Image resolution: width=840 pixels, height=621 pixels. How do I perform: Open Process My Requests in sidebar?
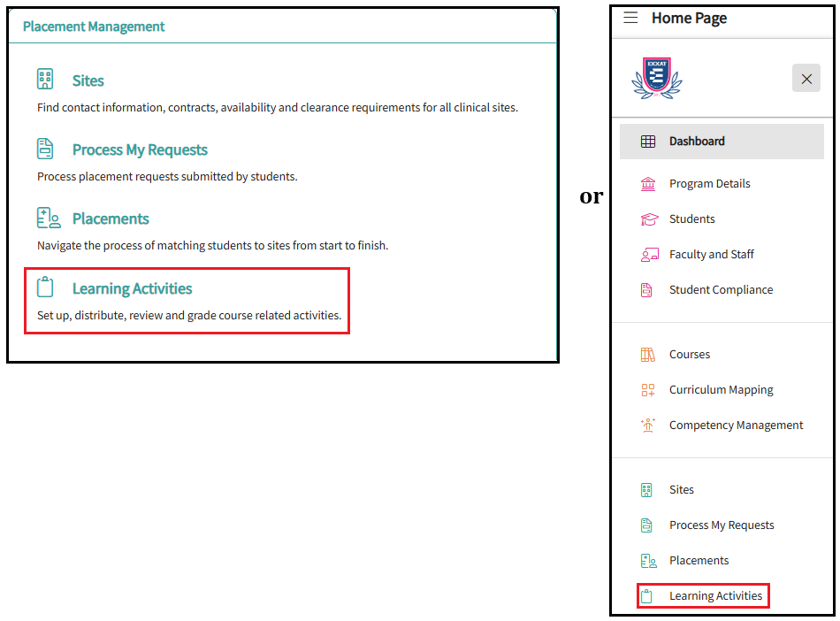pos(721,525)
